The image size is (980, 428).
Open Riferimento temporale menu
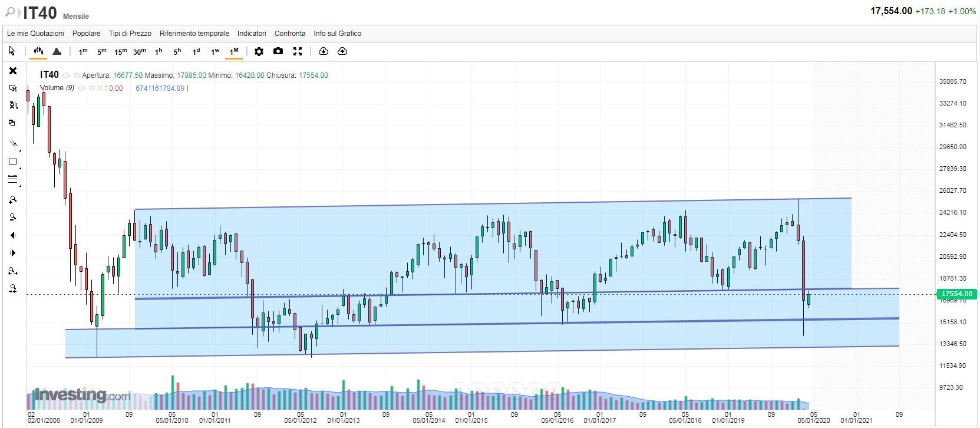pyautogui.click(x=194, y=34)
